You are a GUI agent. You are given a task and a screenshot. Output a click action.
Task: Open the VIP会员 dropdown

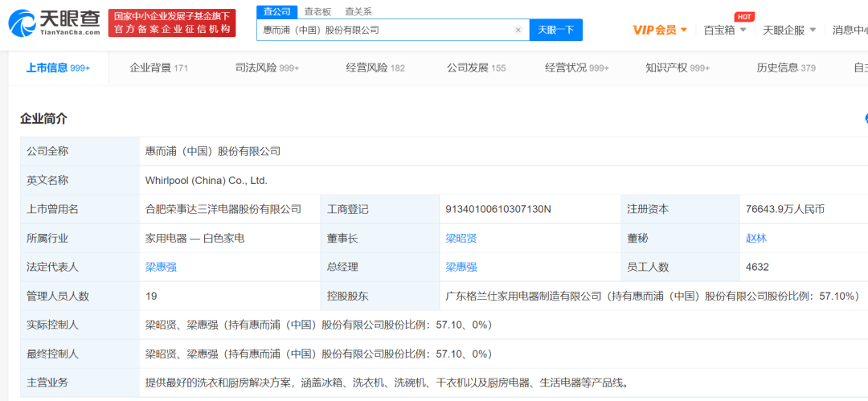pyautogui.click(x=660, y=30)
